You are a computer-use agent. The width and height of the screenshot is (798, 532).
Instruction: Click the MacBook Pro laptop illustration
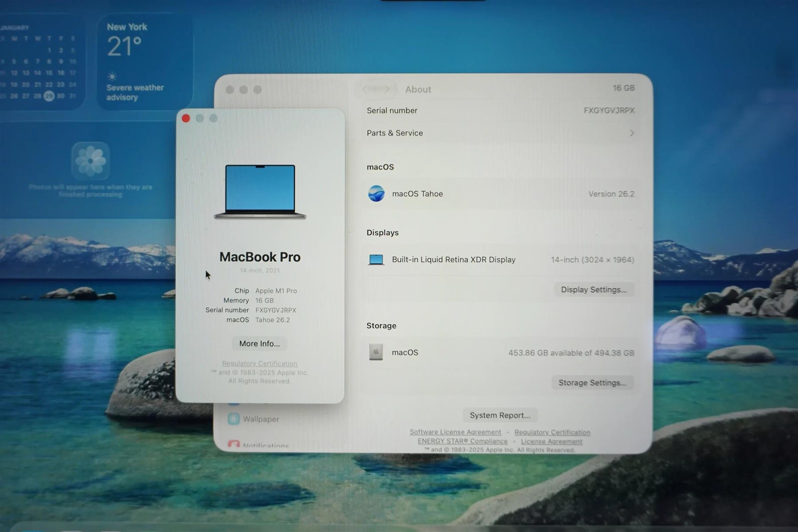click(260, 192)
